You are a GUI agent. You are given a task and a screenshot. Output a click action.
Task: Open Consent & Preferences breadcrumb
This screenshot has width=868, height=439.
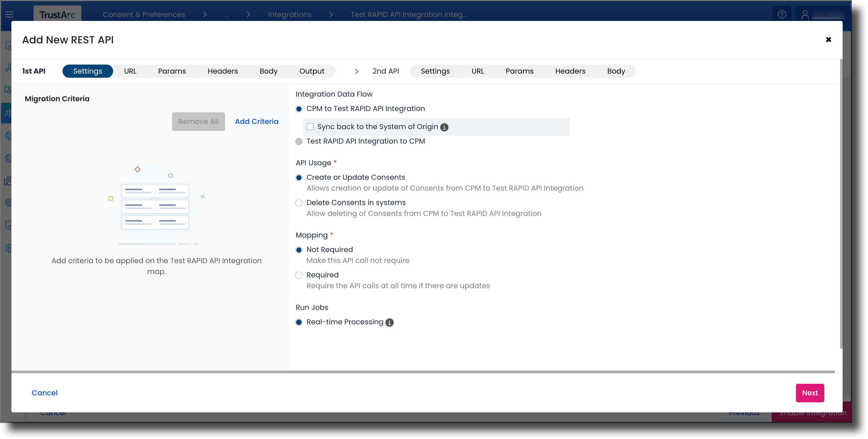tap(144, 14)
